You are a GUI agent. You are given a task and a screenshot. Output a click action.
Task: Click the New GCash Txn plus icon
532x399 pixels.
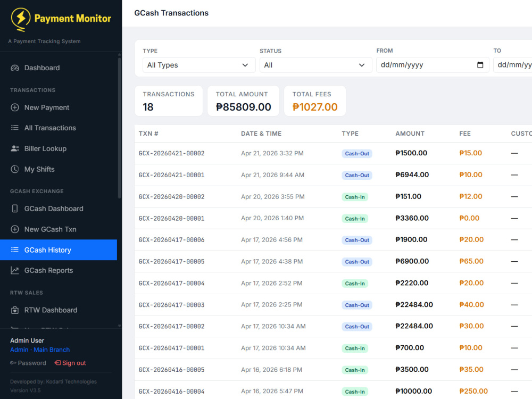14,229
